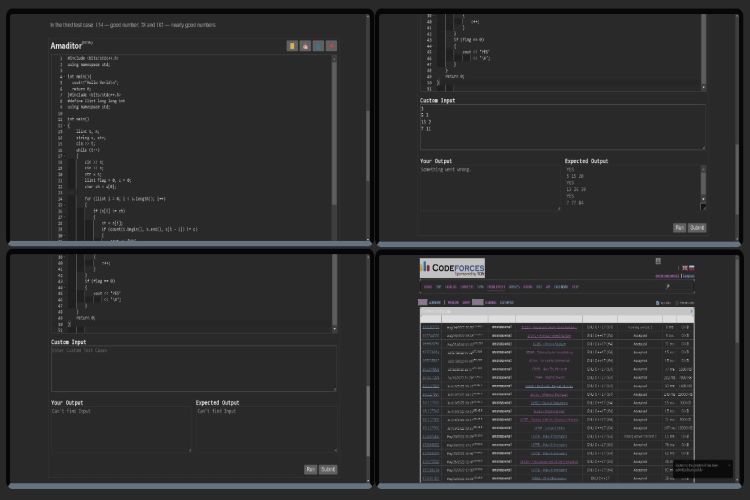Click inside the empty Custom Input field
Viewport: 750px width, 500px height.
(193, 368)
